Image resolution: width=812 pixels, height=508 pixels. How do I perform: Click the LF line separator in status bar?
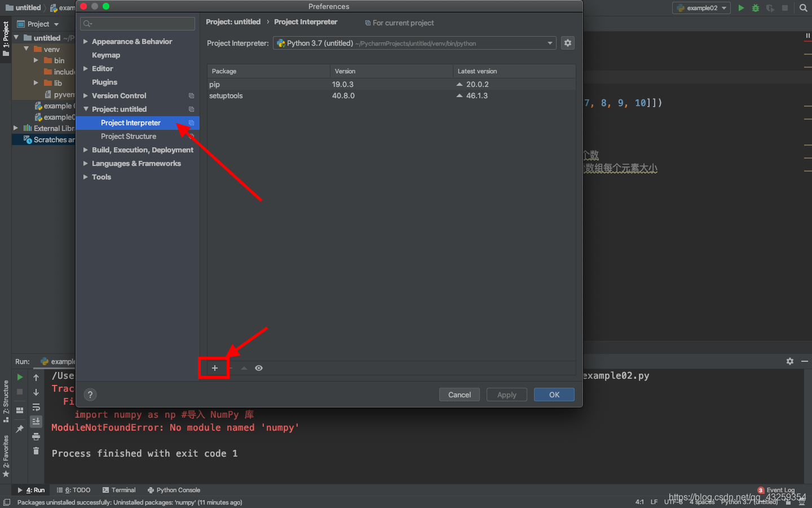coord(654,502)
